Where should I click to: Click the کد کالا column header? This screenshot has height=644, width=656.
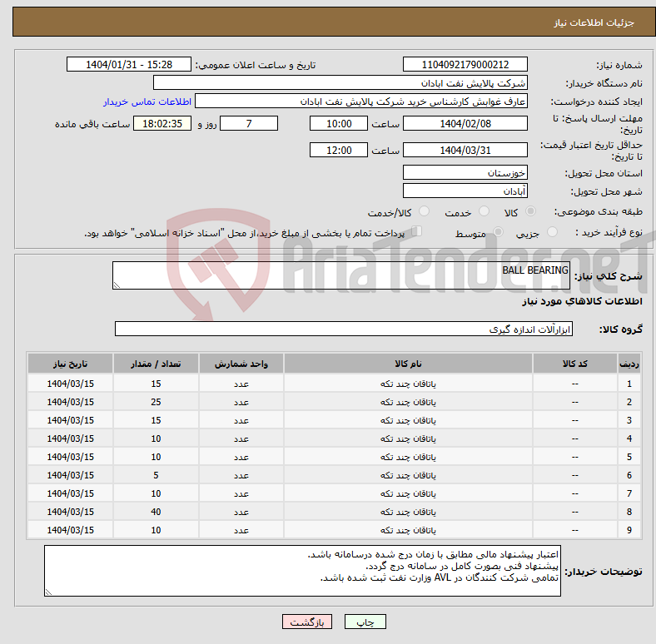click(x=575, y=364)
